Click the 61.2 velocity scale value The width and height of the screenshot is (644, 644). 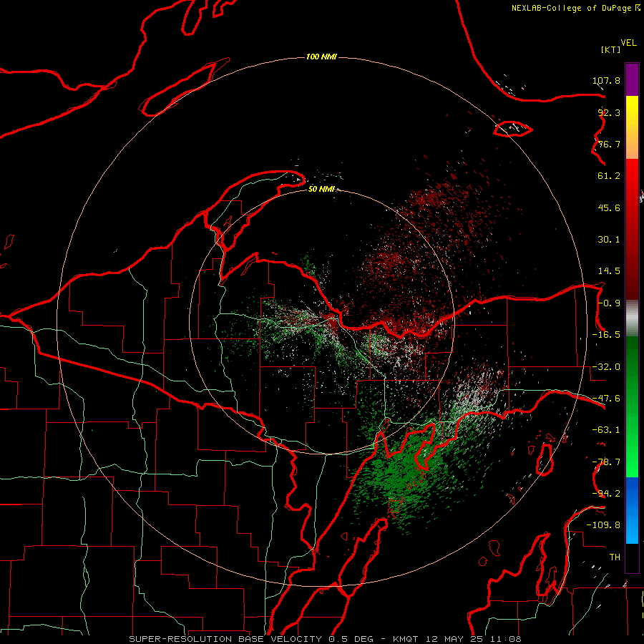tap(609, 176)
